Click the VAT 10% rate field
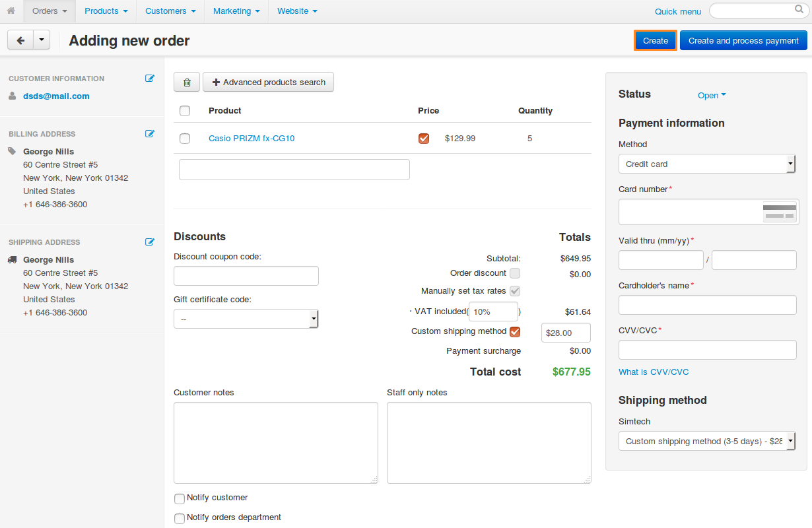 493,312
